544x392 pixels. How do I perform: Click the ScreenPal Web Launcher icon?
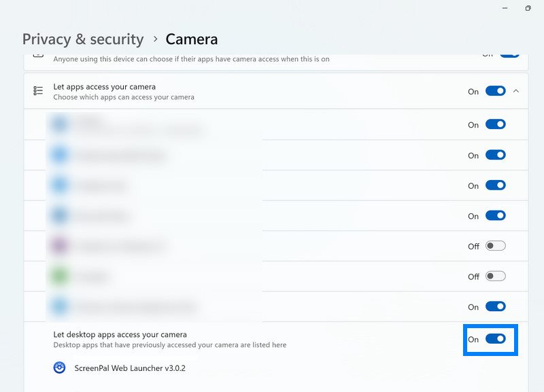pos(60,368)
